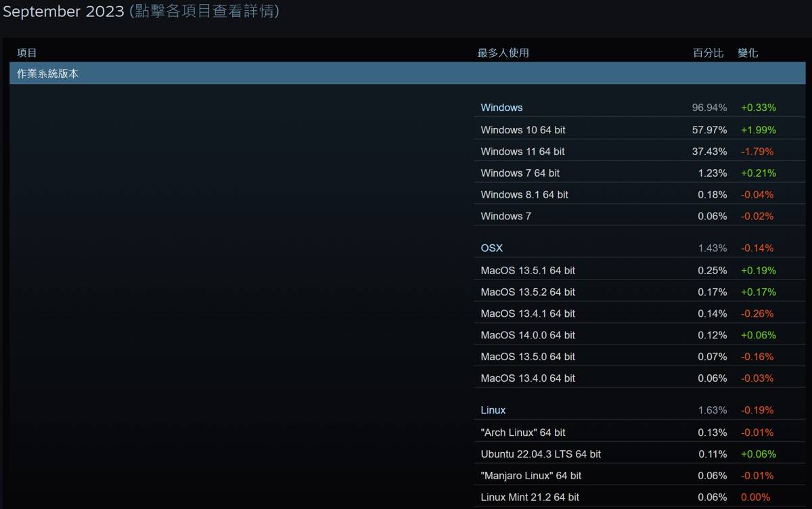This screenshot has height=509, width=812.
Task: Select the Windows 8.1 64 bit row
Action: 639,194
